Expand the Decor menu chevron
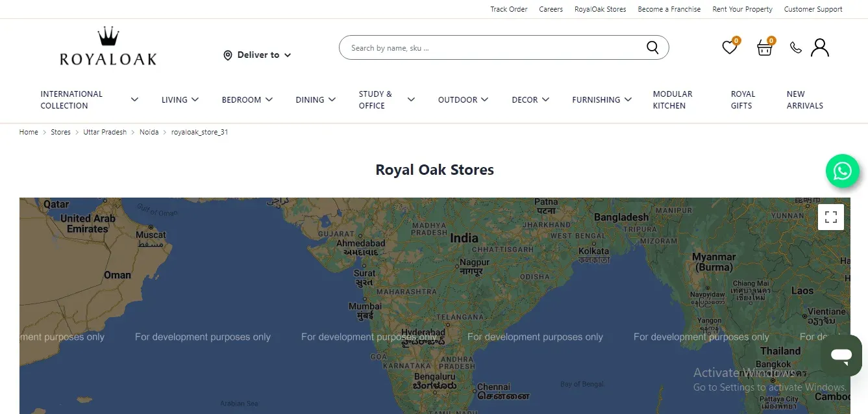This screenshot has height=414, width=868. click(x=545, y=99)
